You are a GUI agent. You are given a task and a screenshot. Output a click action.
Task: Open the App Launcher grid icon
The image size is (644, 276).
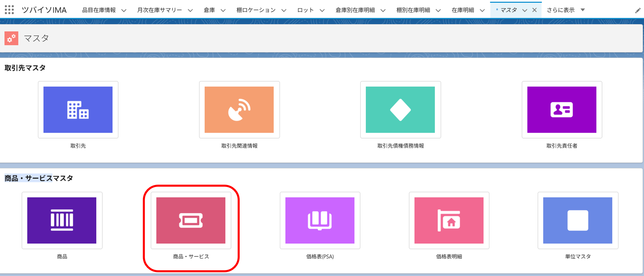[x=9, y=10]
